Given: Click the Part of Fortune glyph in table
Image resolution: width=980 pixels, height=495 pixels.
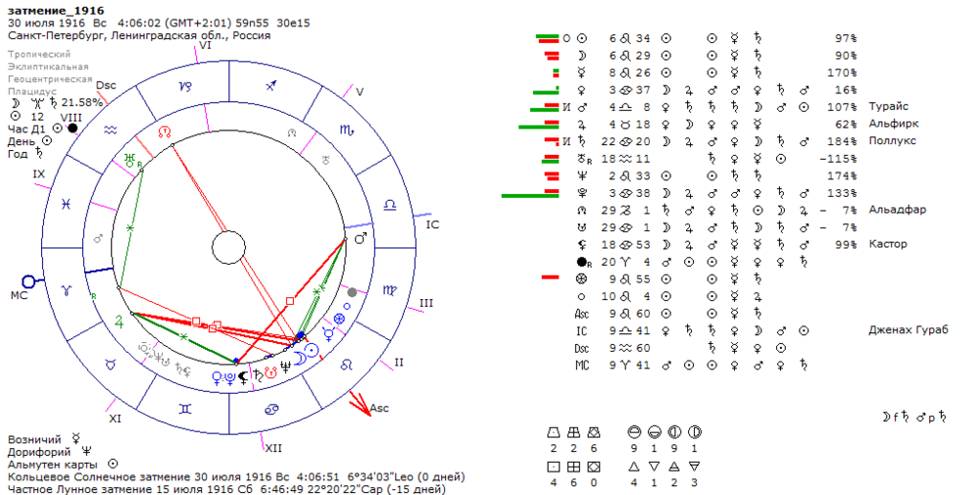Looking at the screenshot, I should (x=582, y=279).
